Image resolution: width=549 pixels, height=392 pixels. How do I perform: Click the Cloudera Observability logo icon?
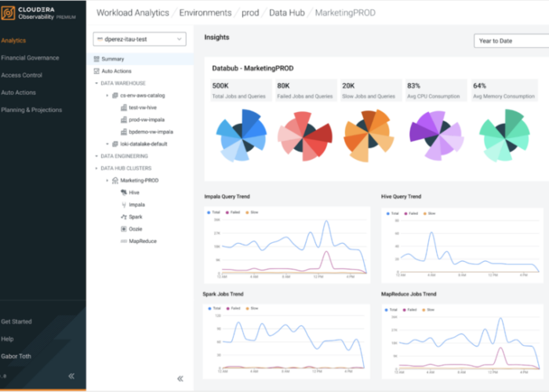click(8, 13)
